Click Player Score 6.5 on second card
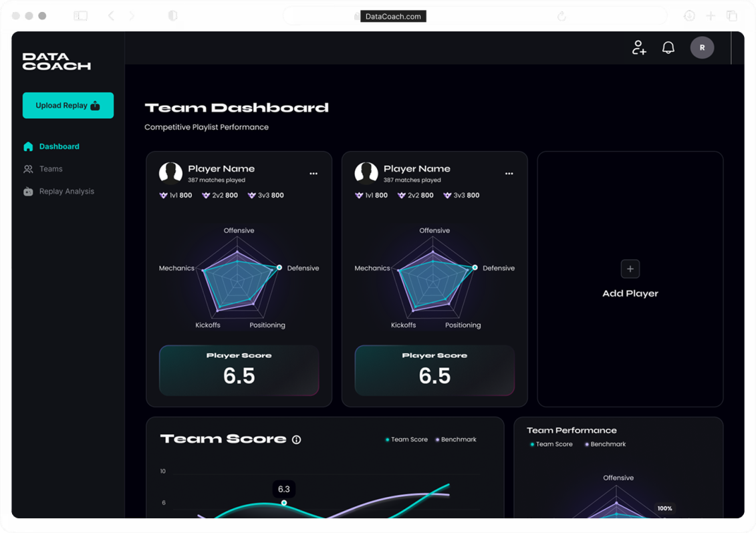The image size is (756, 533). tap(435, 370)
